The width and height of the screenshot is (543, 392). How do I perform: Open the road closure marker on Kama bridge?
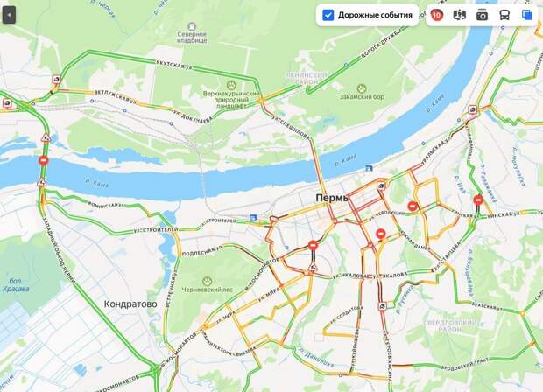pyautogui.click(x=44, y=160)
